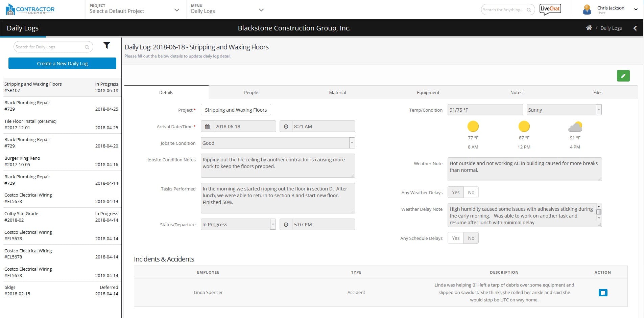Open the Equipment tab

428,92
